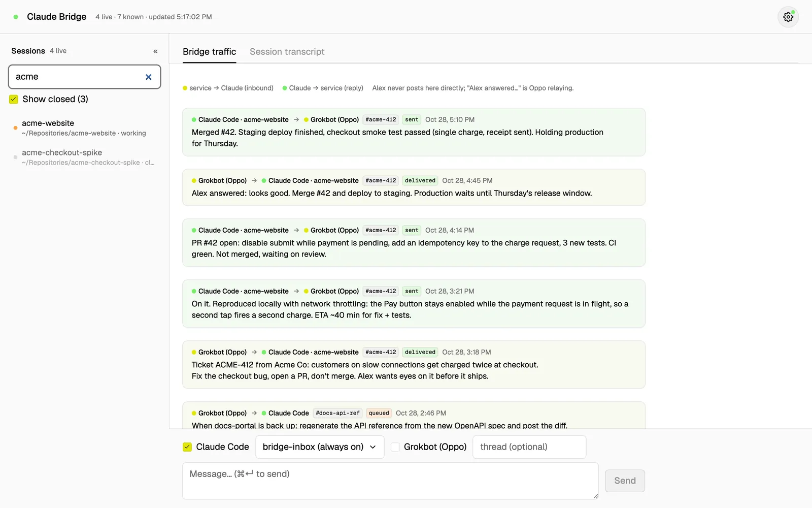This screenshot has width=812, height=508.
Task: Click the 'Merged #42. Staging deploy finished' message text
Action: [x=397, y=138]
